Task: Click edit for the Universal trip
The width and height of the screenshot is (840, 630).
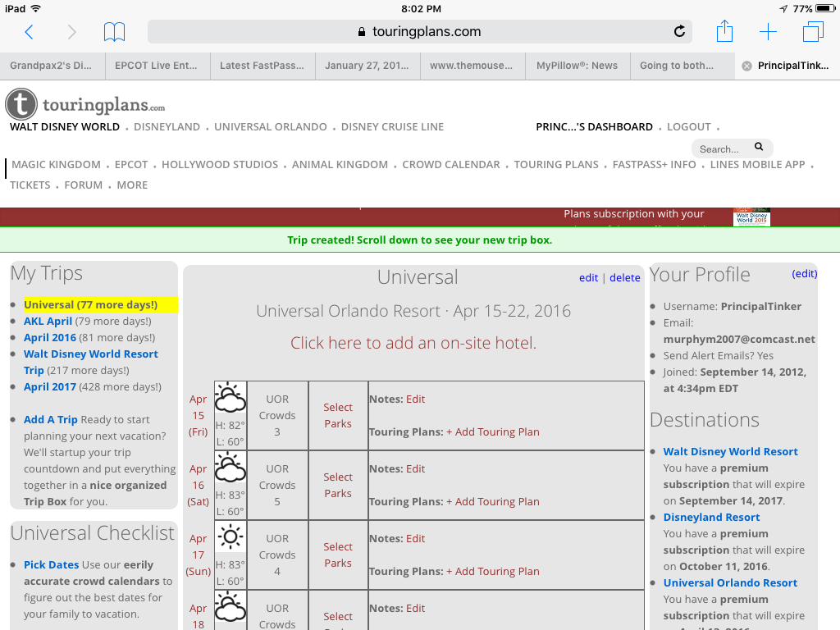Action: (588, 277)
